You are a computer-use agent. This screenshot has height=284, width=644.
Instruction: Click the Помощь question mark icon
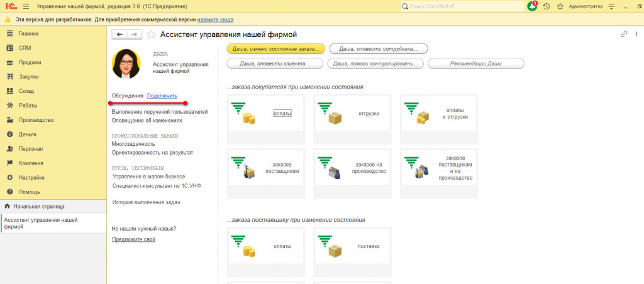coord(11,192)
